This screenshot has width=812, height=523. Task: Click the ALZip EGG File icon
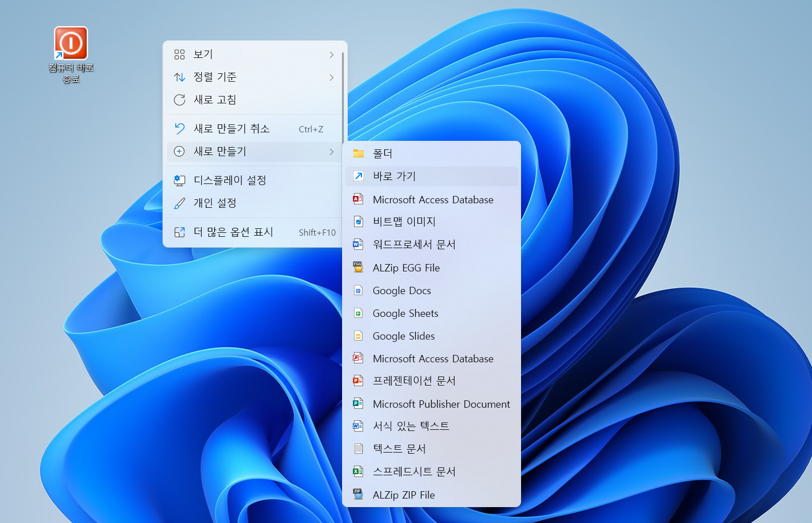(x=359, y=267)
